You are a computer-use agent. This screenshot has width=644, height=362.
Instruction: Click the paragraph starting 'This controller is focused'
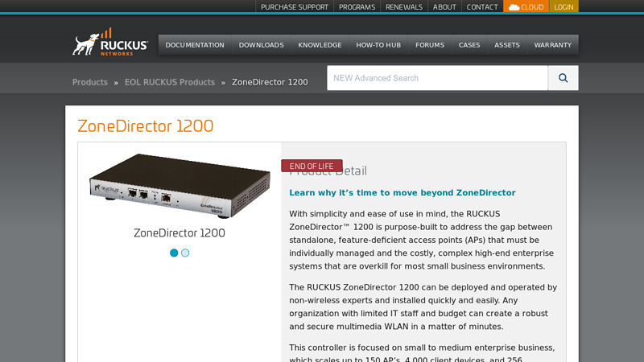[x=423, y=353]
